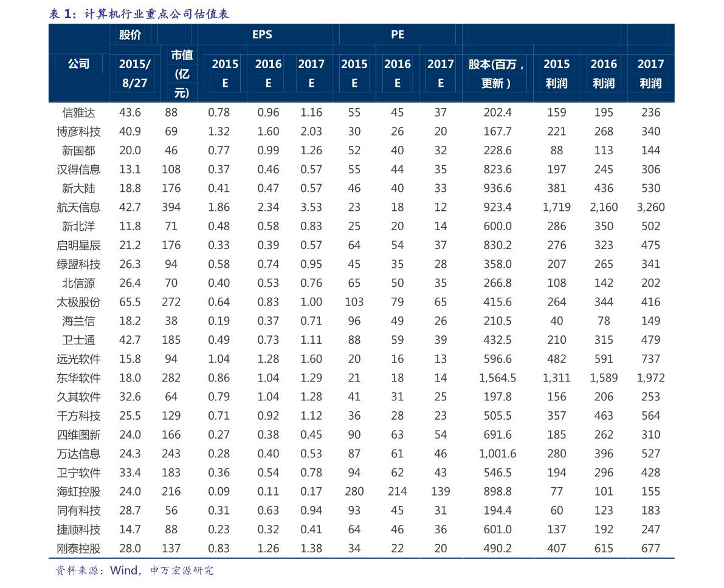Click the EPS group header

pos(262,35)
